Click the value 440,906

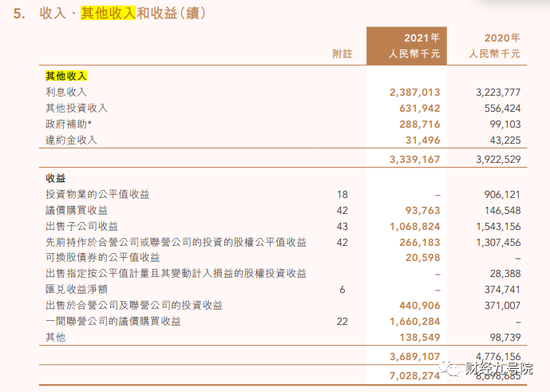pyautogui.click(x=420, y=305)
